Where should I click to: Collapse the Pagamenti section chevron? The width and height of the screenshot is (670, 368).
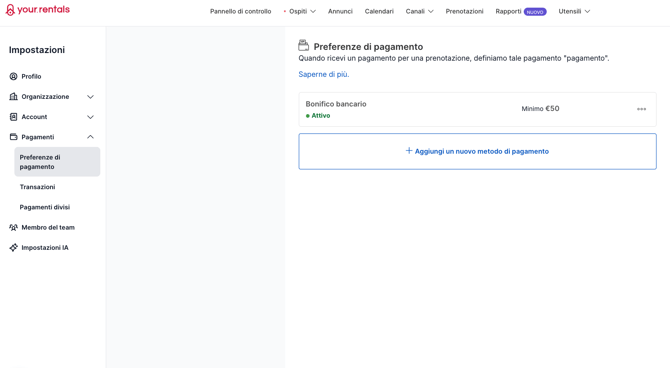coord(90,137)
